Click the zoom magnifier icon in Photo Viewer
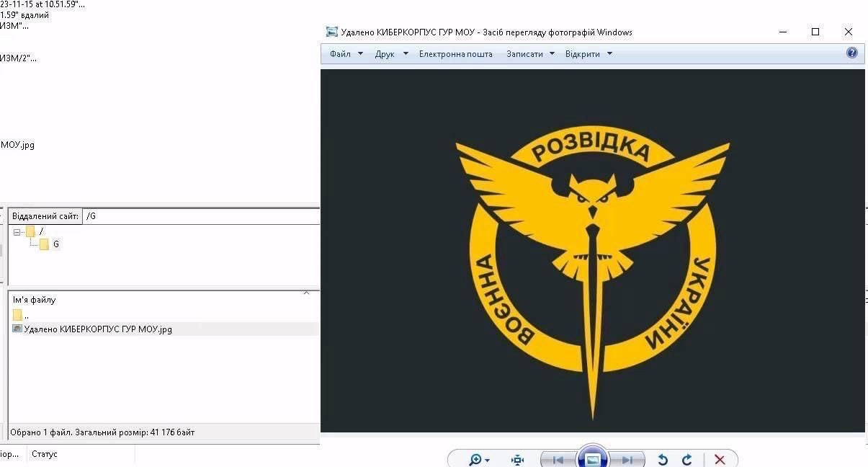This screenshot has height=467, width=868. click(x=475, y=460)
